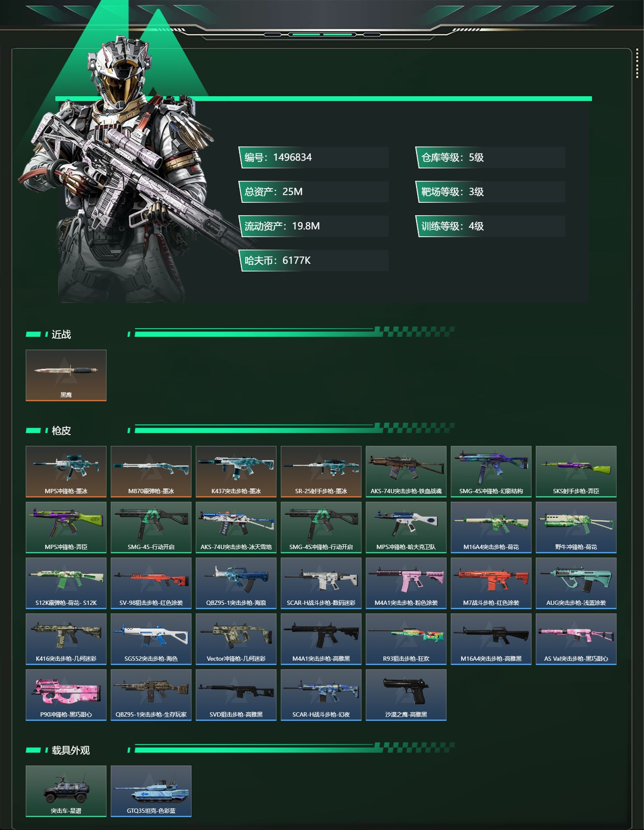The image size is (644, 830).
Task: Pick the AKS-74U突击步枪-铁血战魂 skin
Action: tap(406, 472)
